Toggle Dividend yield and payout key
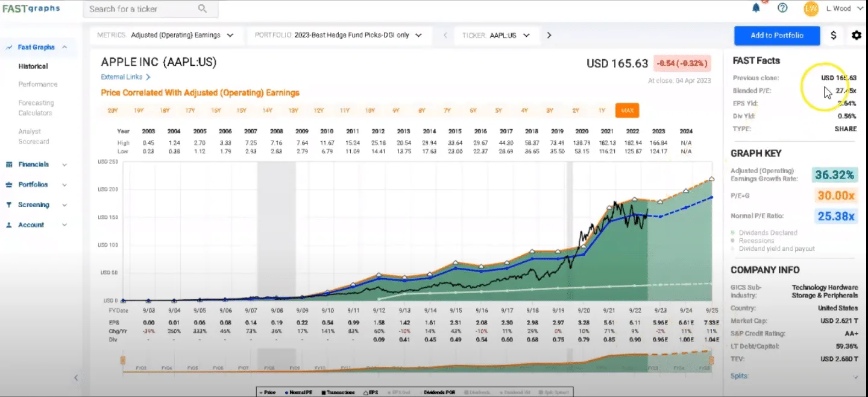The image size is (868, 397). coord(773,249)
